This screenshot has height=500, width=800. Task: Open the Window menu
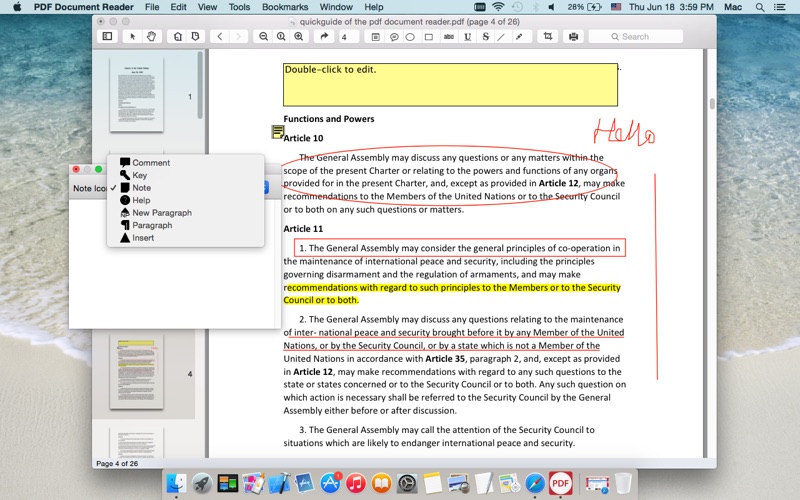[336, 7]
